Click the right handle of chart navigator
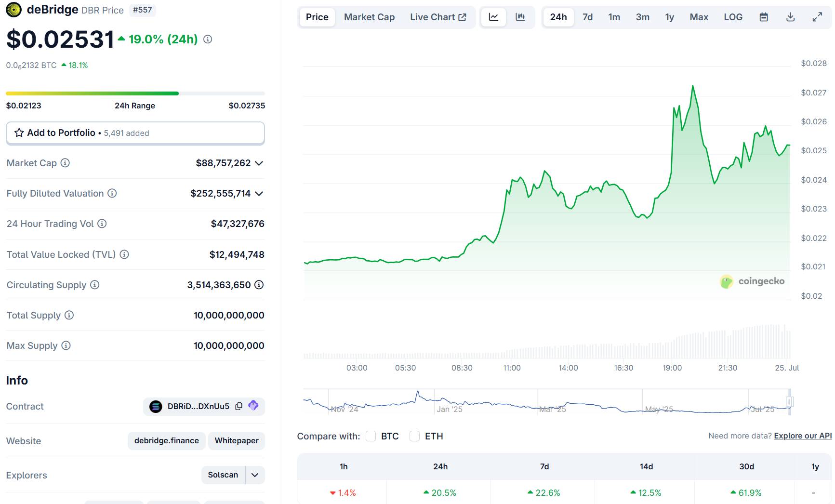835x504 pixels. coord(789,401)
